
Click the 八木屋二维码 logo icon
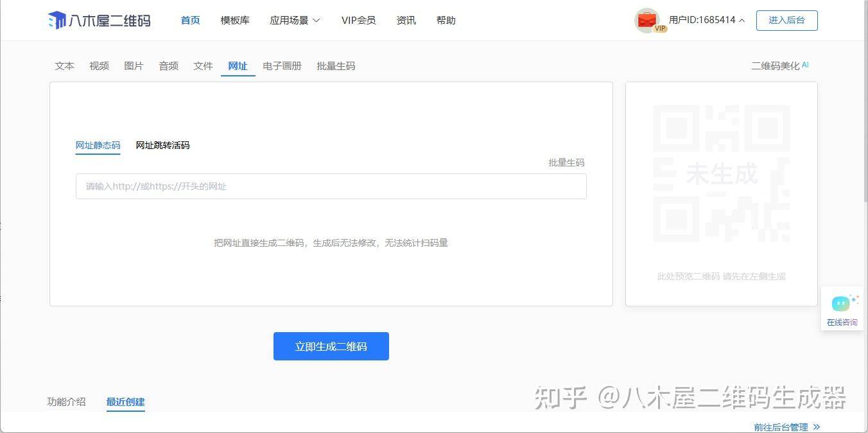coord(57,21)
